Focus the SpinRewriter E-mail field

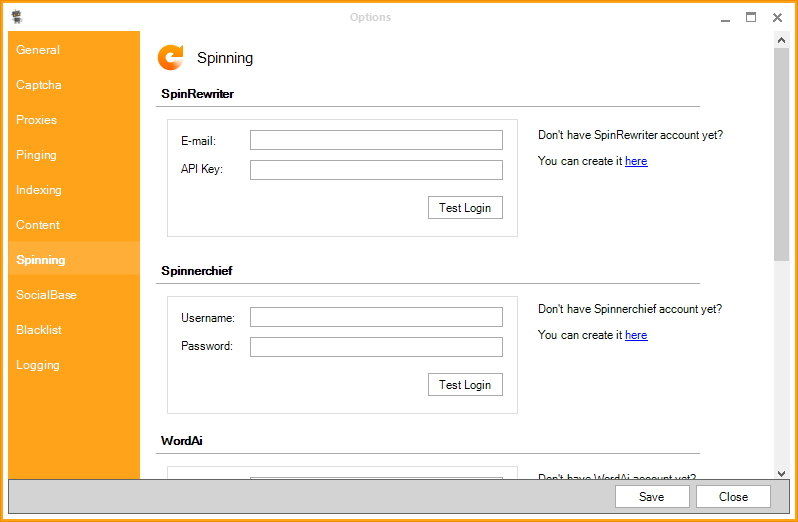[376, 140]
